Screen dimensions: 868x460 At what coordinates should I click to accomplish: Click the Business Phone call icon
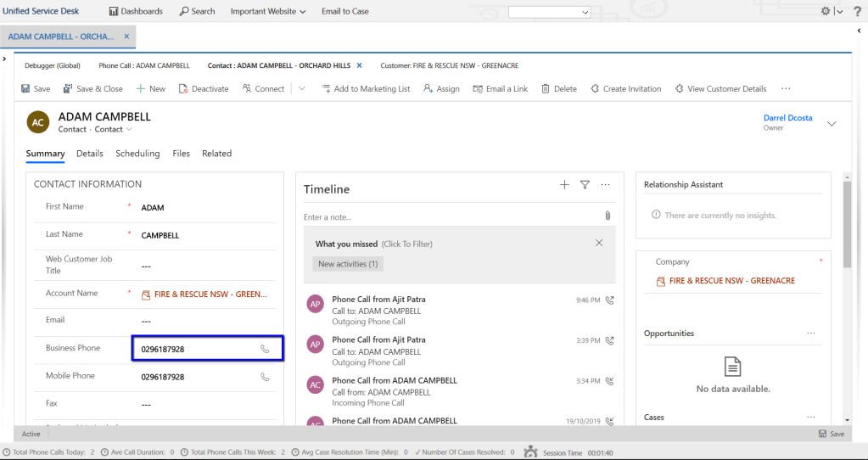click(x=265, y=349)
